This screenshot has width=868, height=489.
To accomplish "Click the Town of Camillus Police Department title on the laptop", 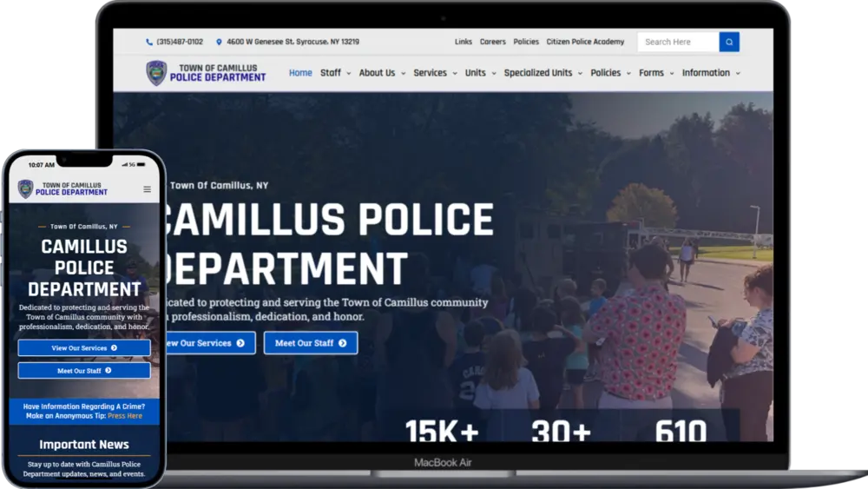I will pos(218,73).
